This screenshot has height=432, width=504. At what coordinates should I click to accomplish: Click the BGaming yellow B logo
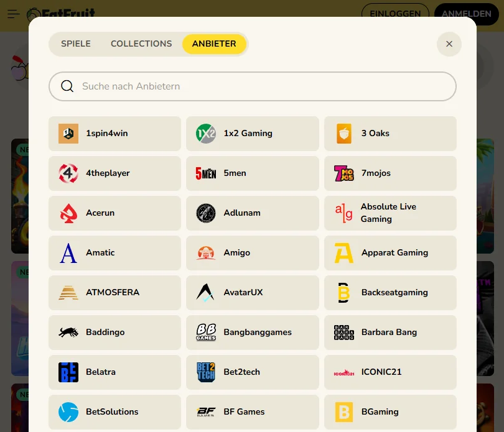(x=344, y=412)
